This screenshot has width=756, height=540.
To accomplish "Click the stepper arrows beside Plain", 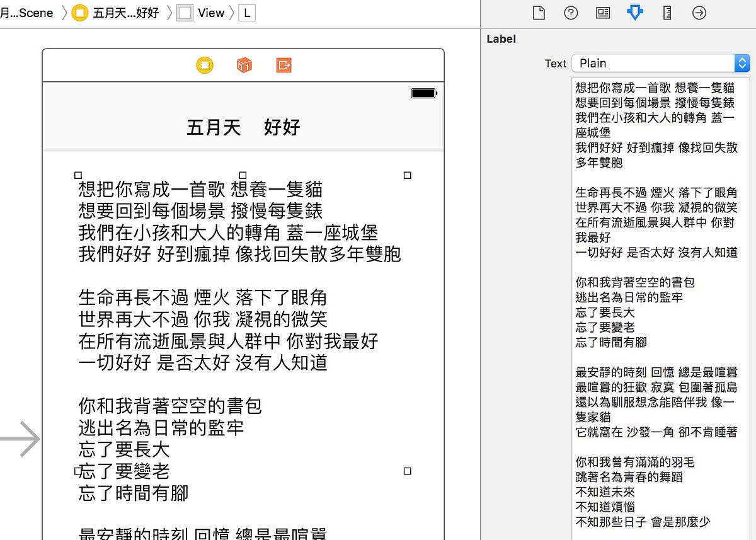I will click(742, 63).
